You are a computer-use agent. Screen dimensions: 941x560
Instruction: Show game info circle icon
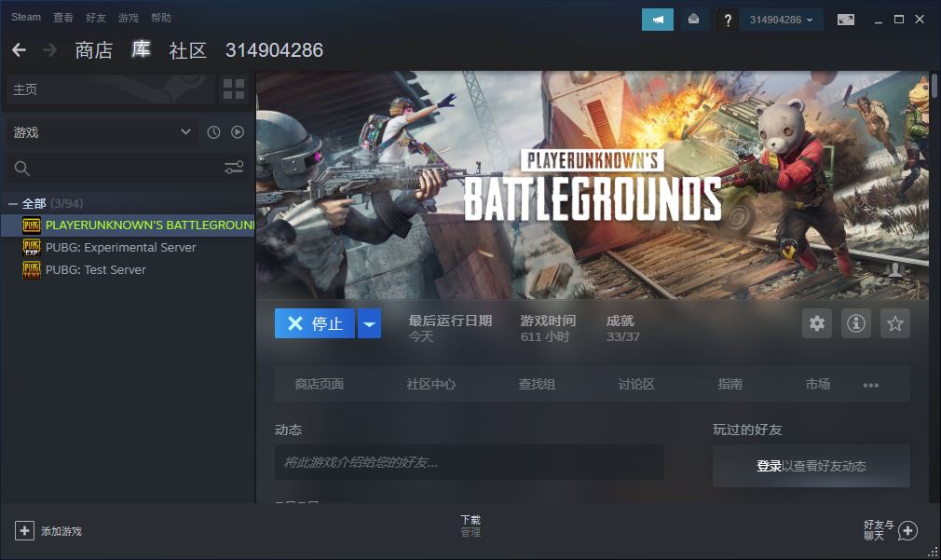pyautogui.click(x=856, y=323)
